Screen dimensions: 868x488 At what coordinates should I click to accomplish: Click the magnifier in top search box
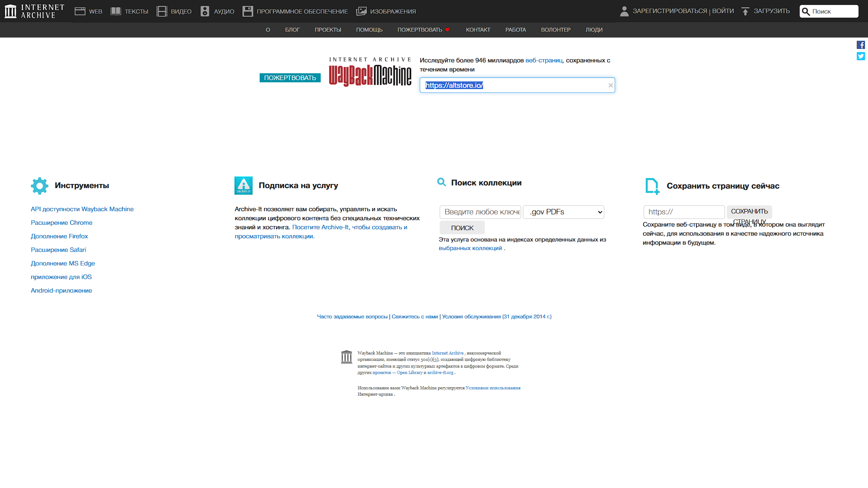(x=806, y=12)
